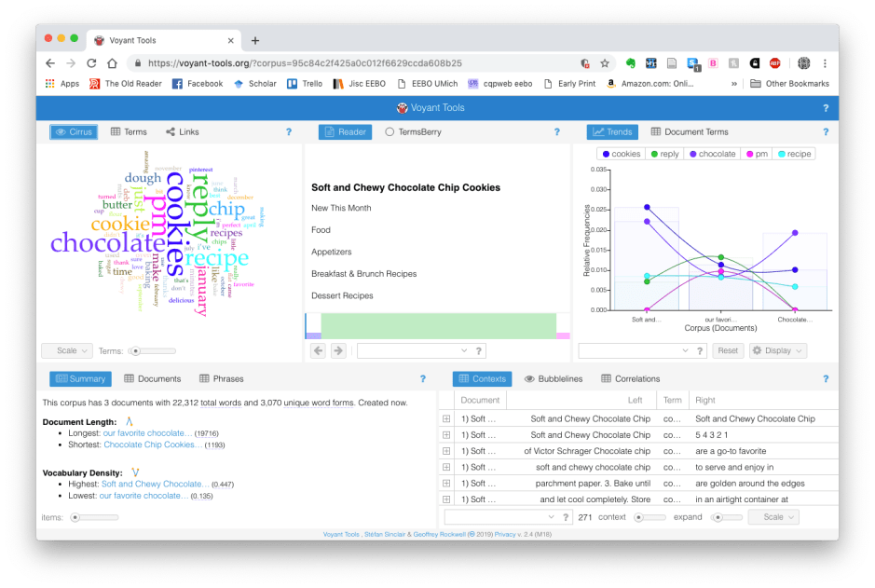Switch to the Bubblelines tab
Image resolution: width=875 pixels, height=588 pixels.
tap(554, 379)
